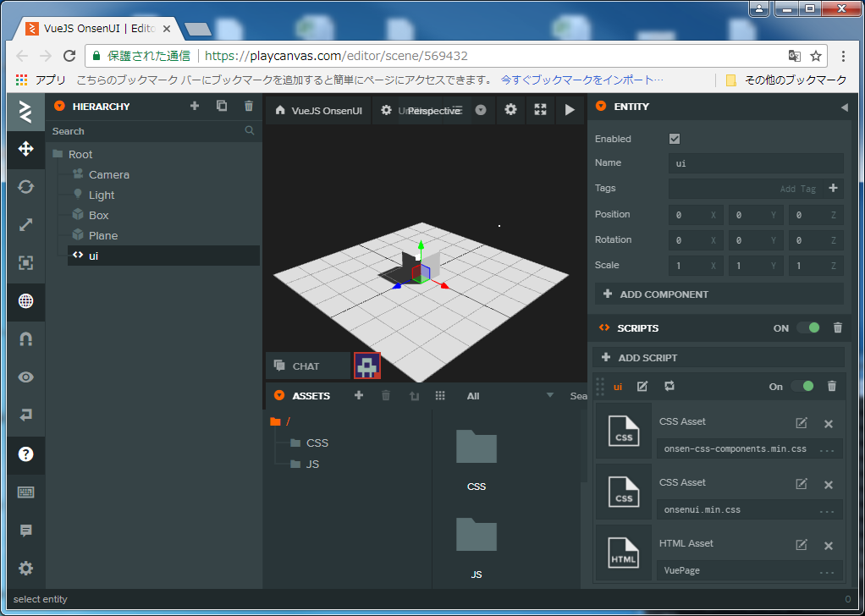This screenshot has height=616, width=865.
Task: Launch the scene with Play button
Action: (x=570, y=110)
